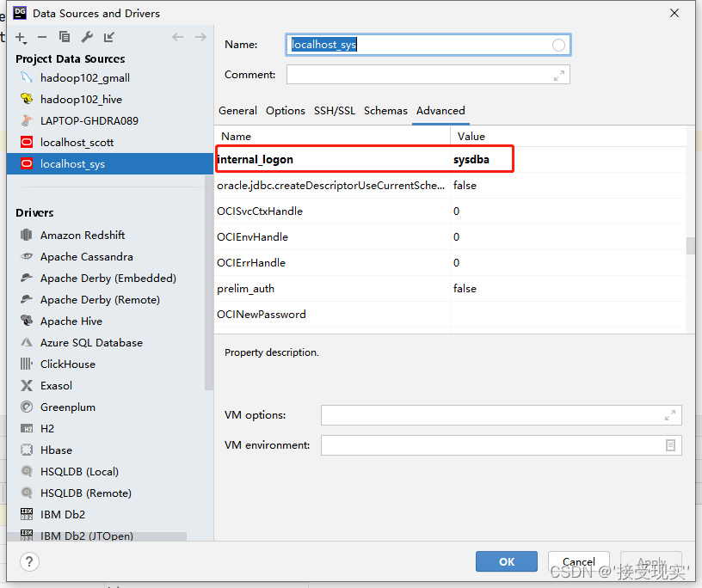The width and height of the screenshot is (702, 588).
Task: Select localhost_sys data source
Action: (110, 164)
